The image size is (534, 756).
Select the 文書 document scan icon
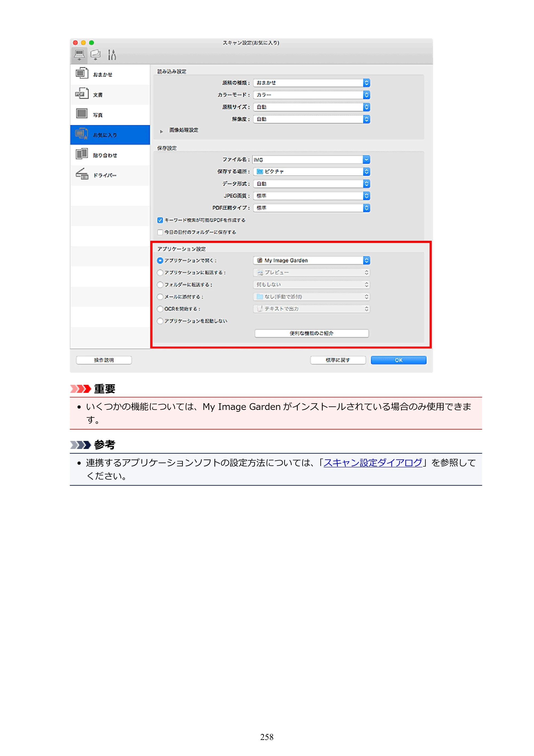[82, 94]
